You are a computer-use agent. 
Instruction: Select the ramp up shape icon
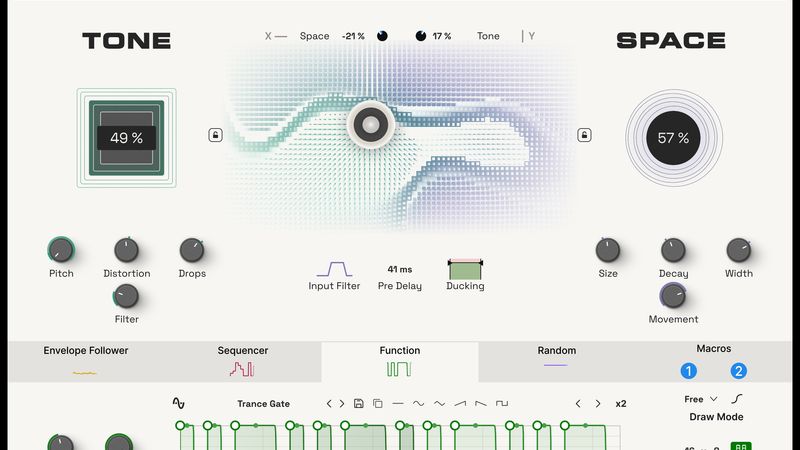(x=460, y=404)
